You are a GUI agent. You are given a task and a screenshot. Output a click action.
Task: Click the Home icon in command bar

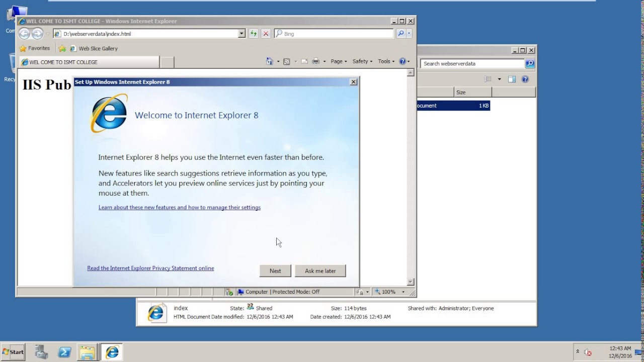pyautogui.click(x=270, y=61)
